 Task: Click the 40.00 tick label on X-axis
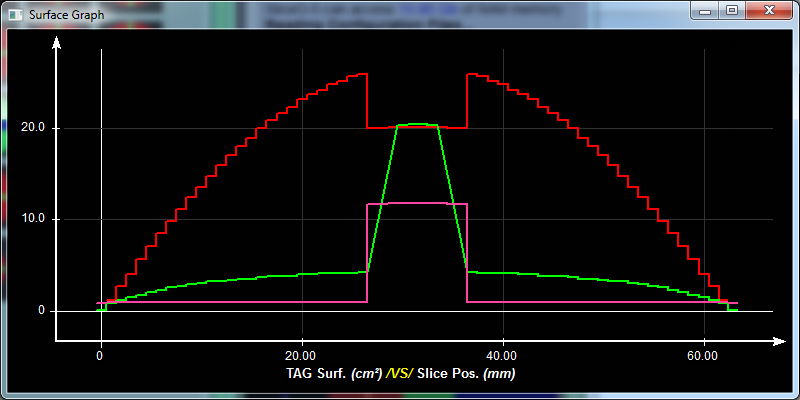pyautogui.click(x=503, y=355)
